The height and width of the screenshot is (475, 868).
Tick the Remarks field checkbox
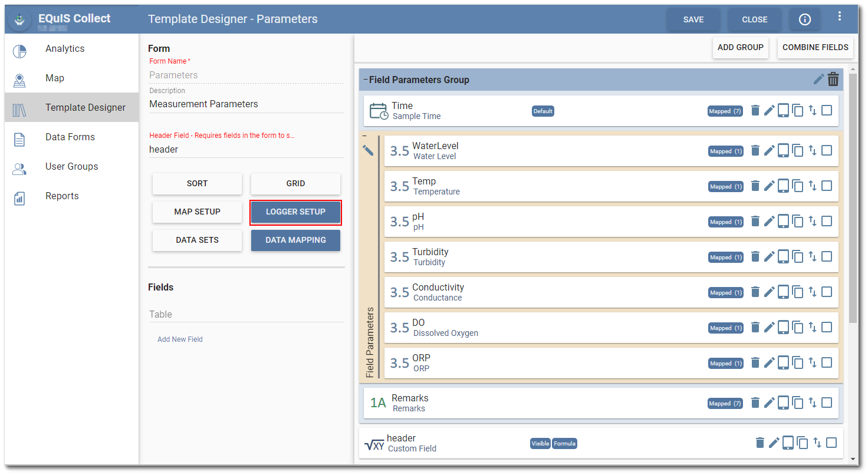(x=827, y=403)
